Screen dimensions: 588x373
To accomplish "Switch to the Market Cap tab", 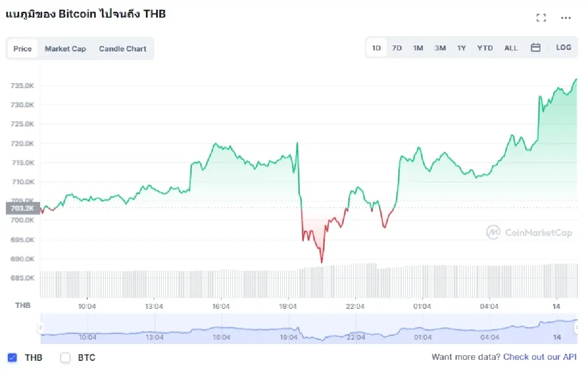I will pyautogui.click(x=65, y=48).
